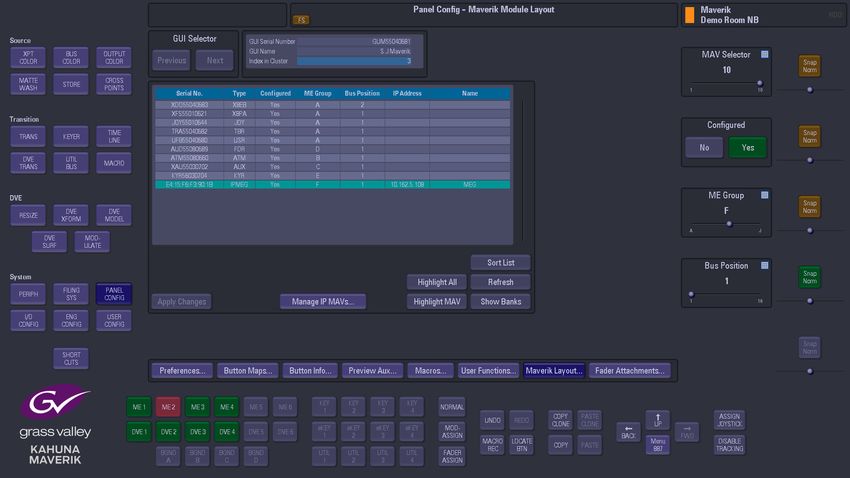Screen dimensions: 850x478
Task: Open the Preferences... tab
Action: click(182, 371)
